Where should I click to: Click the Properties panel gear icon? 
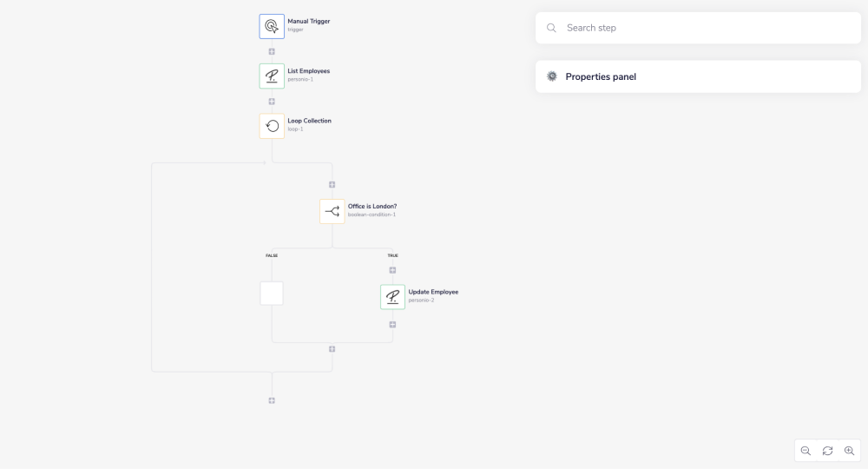click(x=552, y=76)
